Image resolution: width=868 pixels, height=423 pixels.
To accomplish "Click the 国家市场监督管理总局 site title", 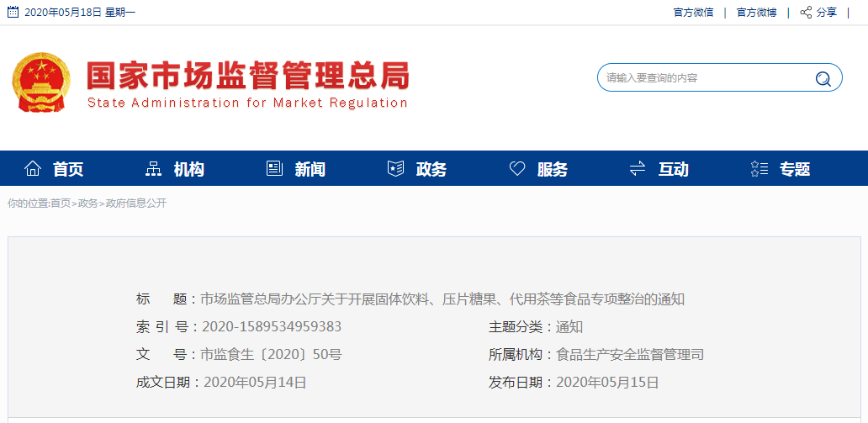I will 247,77.
